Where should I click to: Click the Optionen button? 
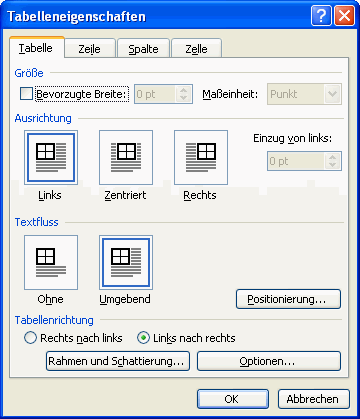point(269,361)
